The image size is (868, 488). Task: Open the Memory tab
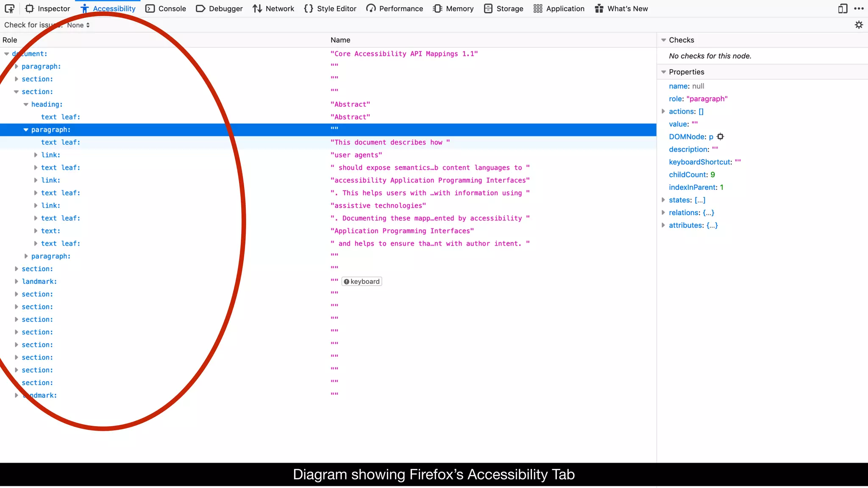pos(453,8)
